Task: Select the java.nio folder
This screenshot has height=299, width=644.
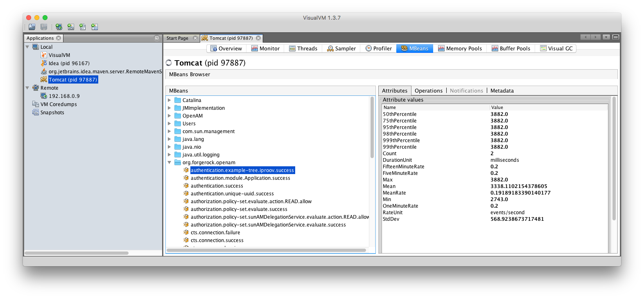Action: coord(192,147)
